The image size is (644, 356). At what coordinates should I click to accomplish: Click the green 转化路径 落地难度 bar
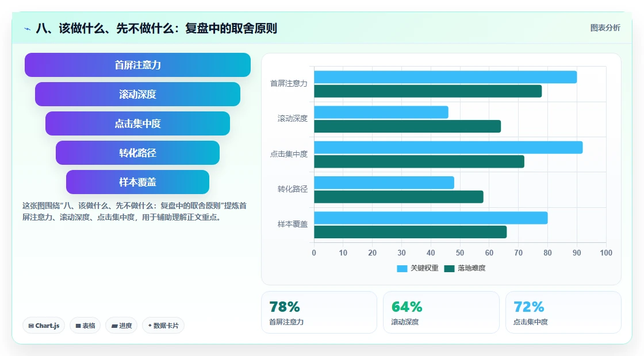pyautogui.click(x=399, y=197)
